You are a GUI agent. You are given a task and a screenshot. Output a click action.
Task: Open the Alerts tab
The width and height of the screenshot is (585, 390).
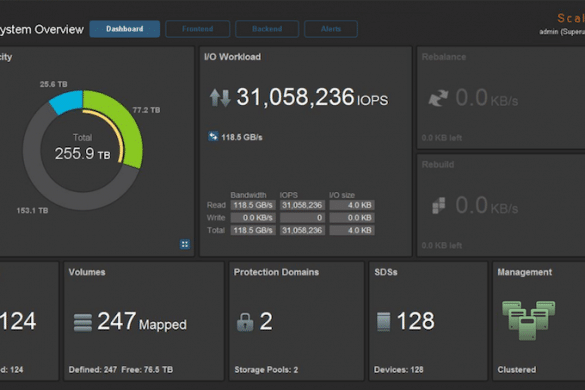click(331, 29)
